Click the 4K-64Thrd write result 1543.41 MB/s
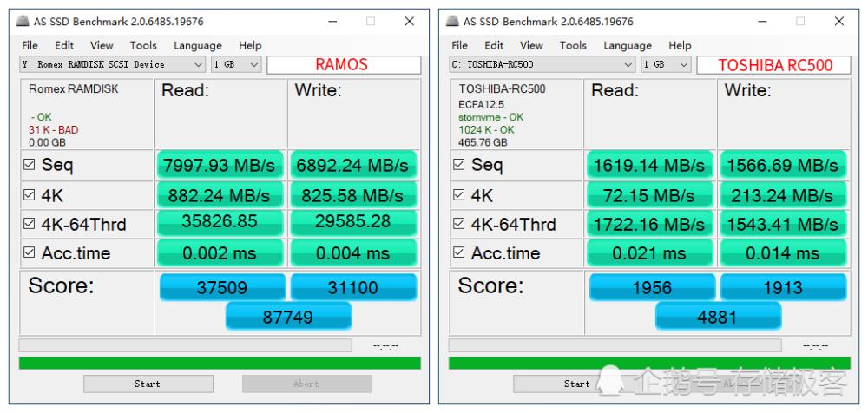This screenshot has height=413, width=868. click(783, 224)
